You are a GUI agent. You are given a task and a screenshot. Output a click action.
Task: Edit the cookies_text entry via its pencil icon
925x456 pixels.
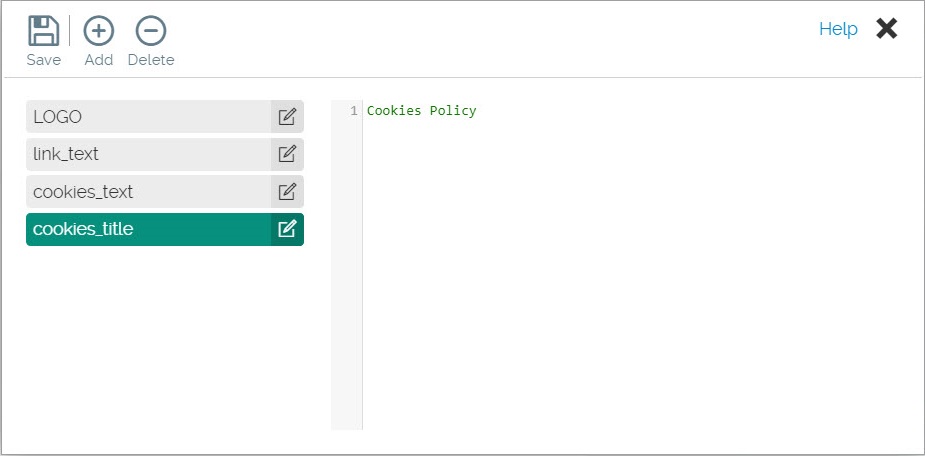287,192
